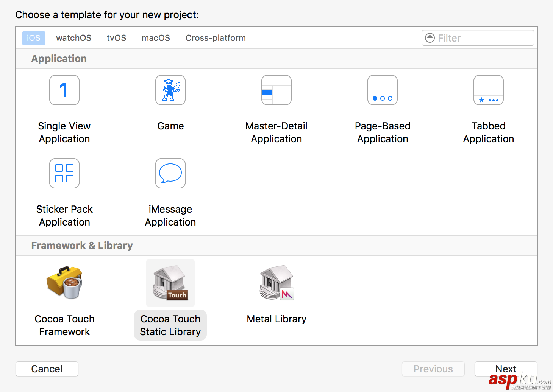553x392 pixels.
Task: Choose the Game template icon
Action: pos(170,90)
